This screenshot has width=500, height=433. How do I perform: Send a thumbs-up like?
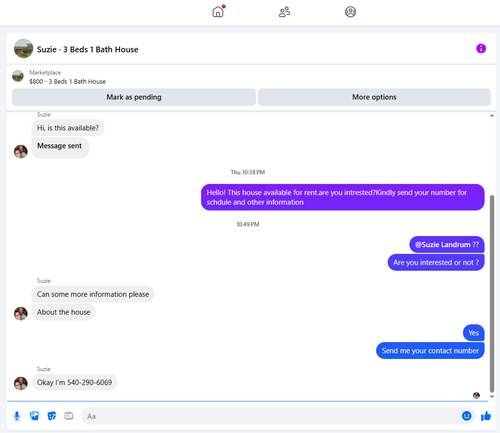tap(486, 416)
